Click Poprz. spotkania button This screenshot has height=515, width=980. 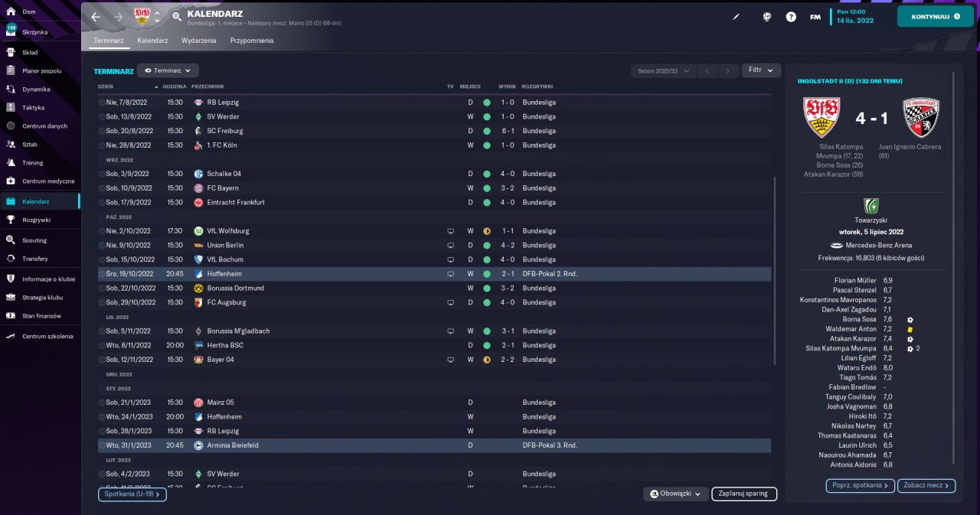[860, 485]
